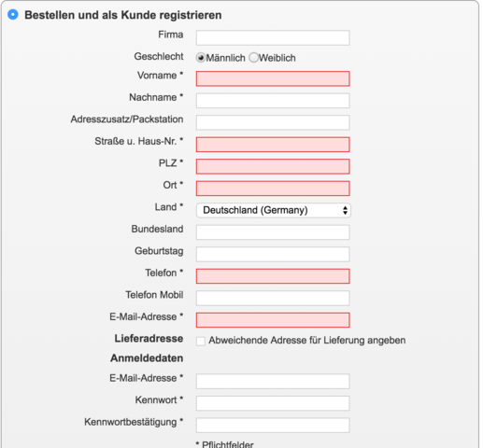Click into the Firma input field
Image resolution: width=483 pixels, height=448 pixels.
(273, 37)
